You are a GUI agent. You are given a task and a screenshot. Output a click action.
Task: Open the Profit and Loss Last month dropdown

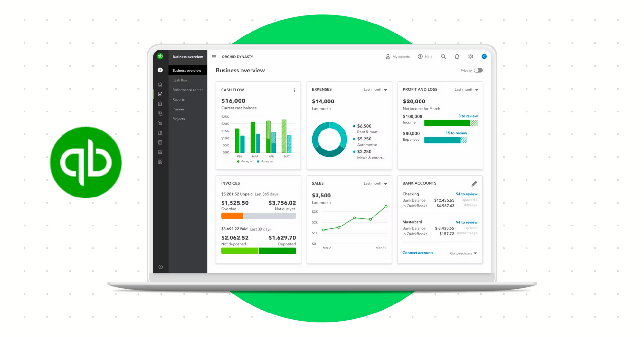pos(466,90)
